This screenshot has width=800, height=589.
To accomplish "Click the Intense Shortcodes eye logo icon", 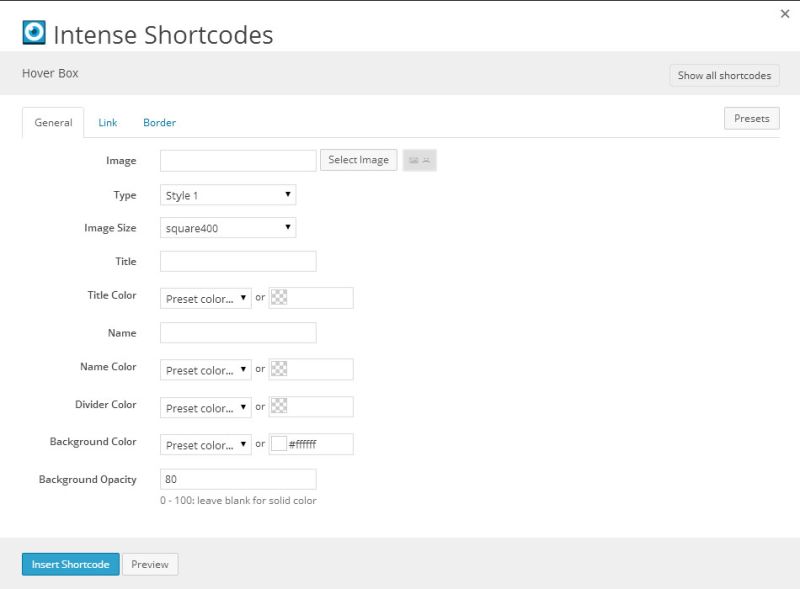I will click(34, 33).
